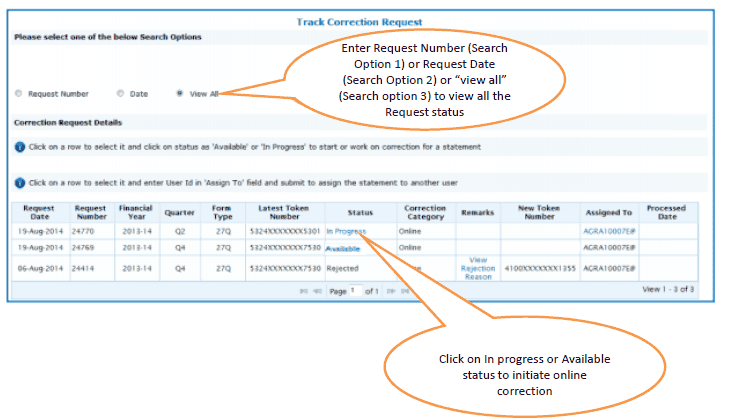This screenshot has width=729, height=420.
Task: Choose the View All radio option
Action: pos(179,94)
